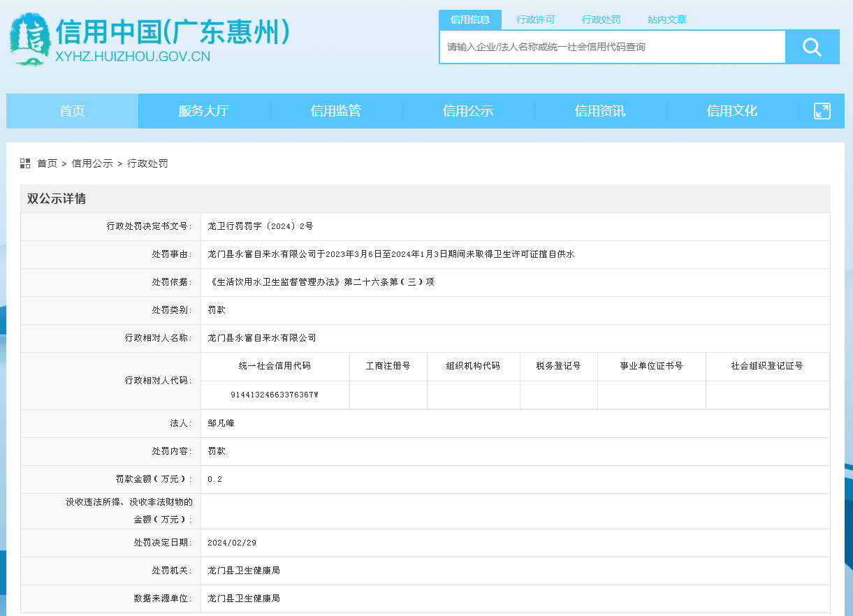Open 信用文化 in the navigation bar

[x=732, y=111]
